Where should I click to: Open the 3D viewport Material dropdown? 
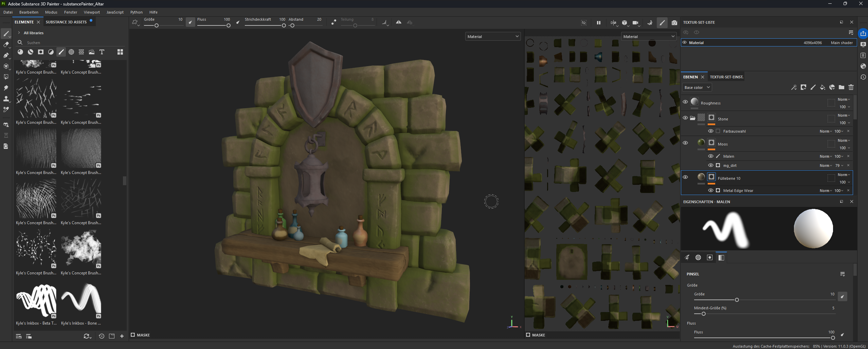pos(492,37)
